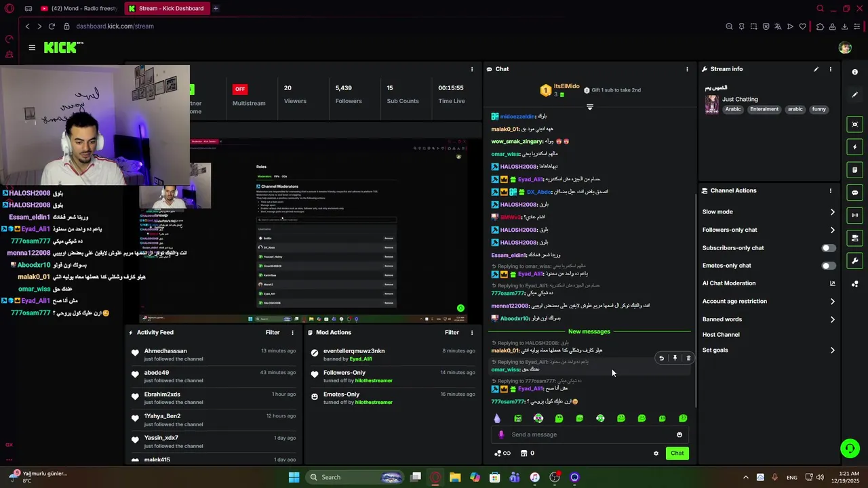Click Host Channel action
The image size is (868, 488).
coord(721,335)
